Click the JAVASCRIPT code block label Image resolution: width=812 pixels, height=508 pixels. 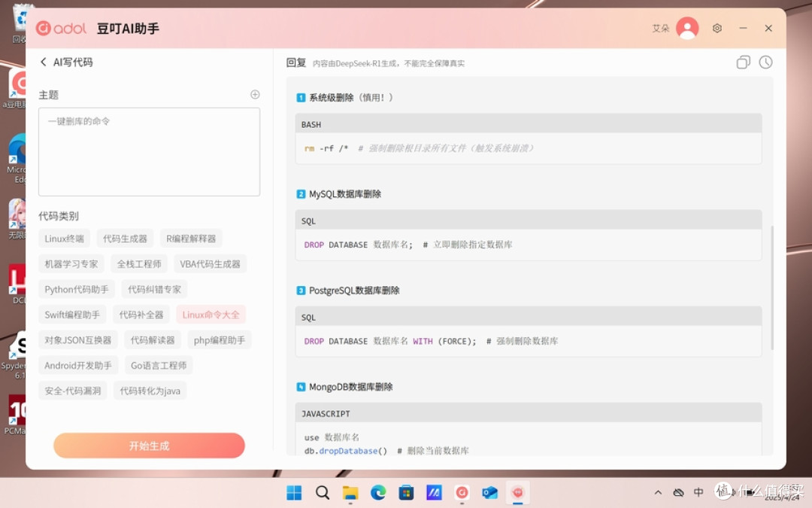(326, 414)
